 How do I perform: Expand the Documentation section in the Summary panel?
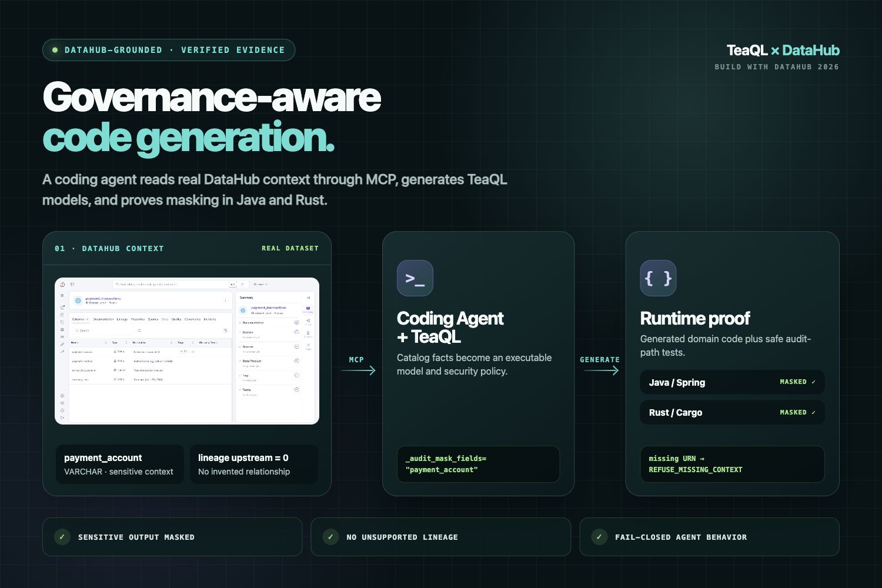(240, 323)
